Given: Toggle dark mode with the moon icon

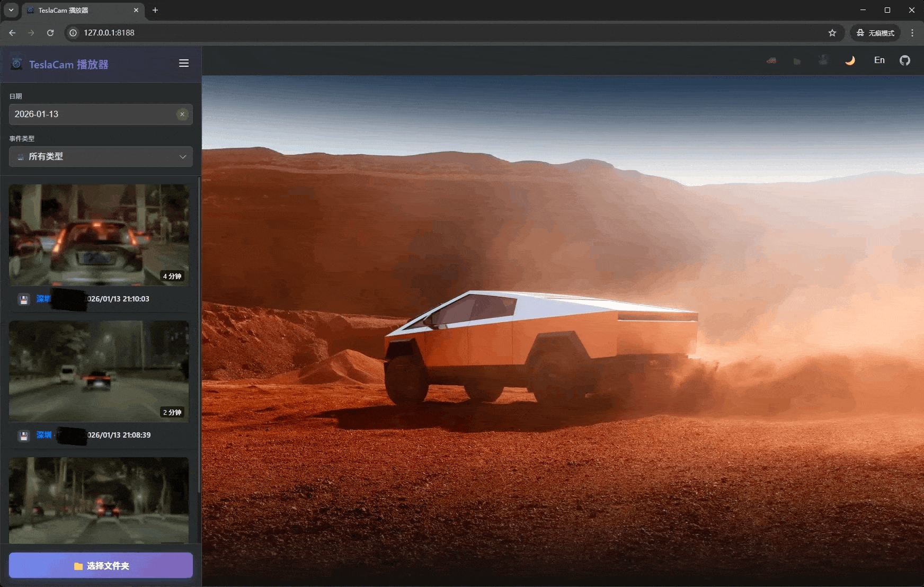Looking at the screenshot, I should pos(850,60).
